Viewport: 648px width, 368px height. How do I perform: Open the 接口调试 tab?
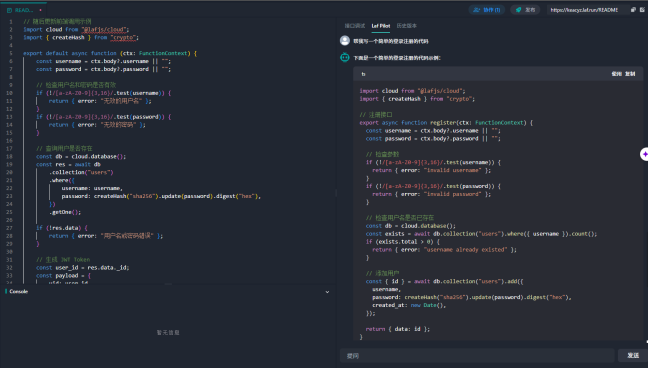click(355, 26)
